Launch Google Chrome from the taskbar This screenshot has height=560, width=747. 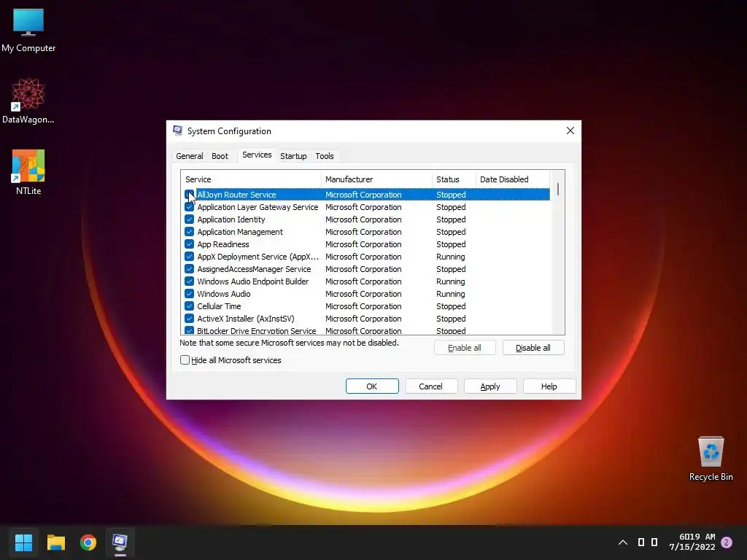(88, 542)
